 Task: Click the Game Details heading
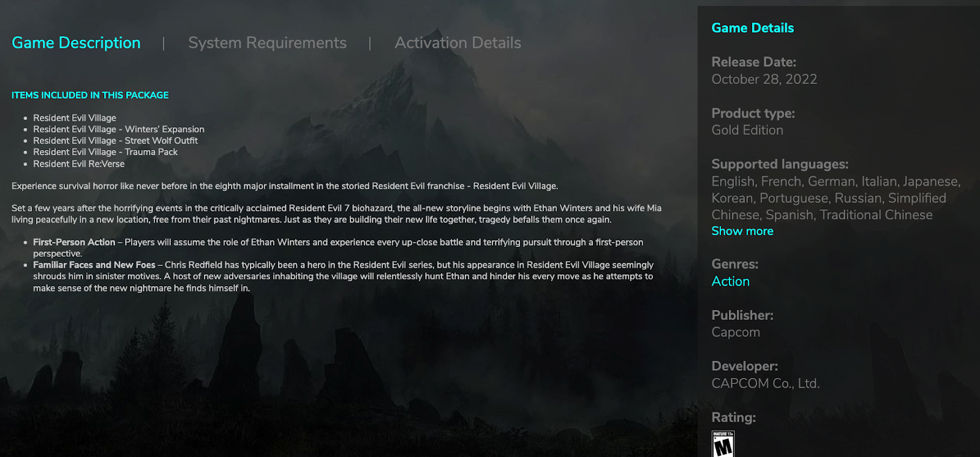point(752,28)
